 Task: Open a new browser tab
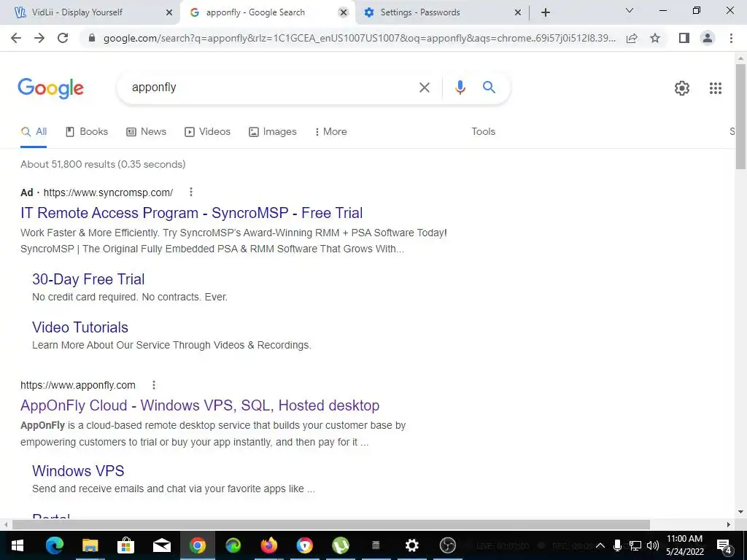pyautogui.click(x=546, y=13)
